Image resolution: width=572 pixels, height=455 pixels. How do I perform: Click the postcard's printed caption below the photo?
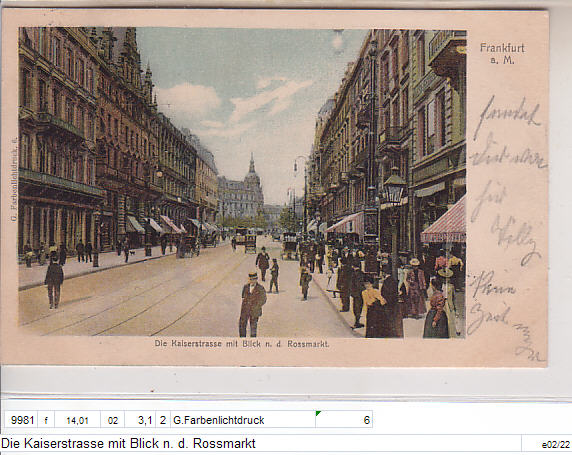click(x=242, y=344)
